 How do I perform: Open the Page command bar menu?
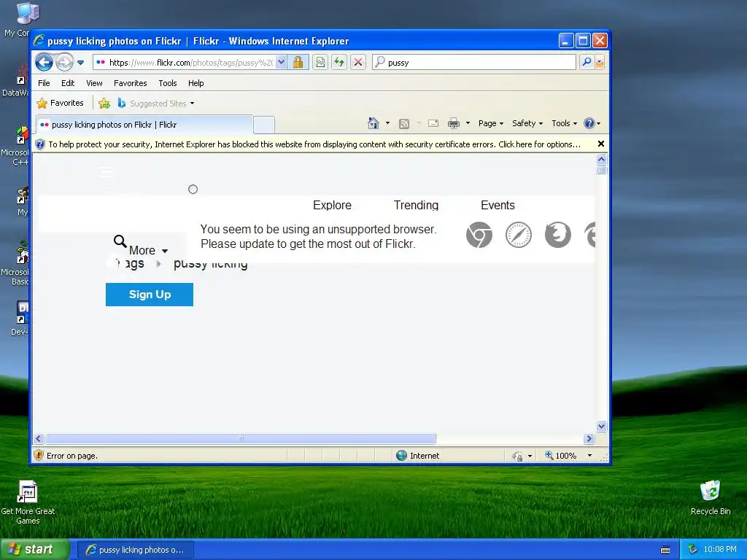point(491,123)
